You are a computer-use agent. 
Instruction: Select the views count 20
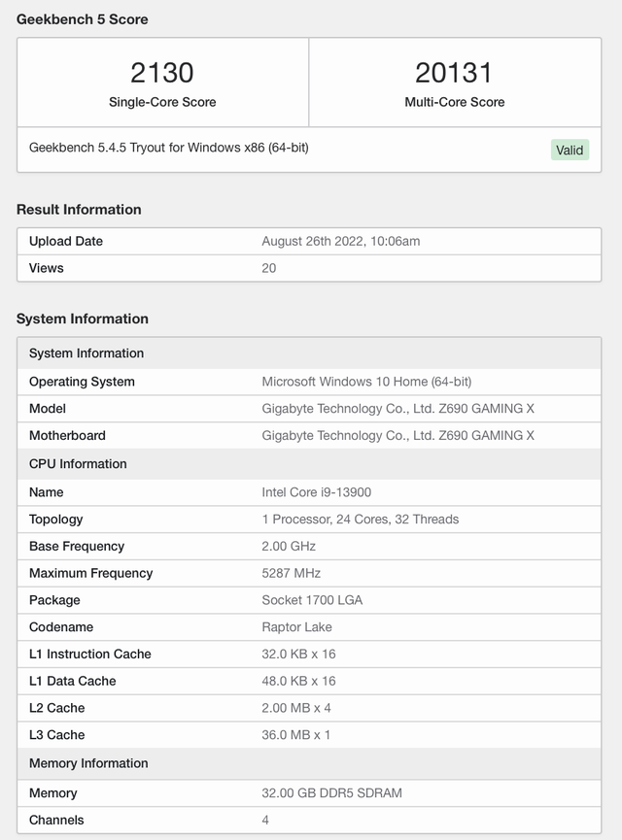click(269, 268)
